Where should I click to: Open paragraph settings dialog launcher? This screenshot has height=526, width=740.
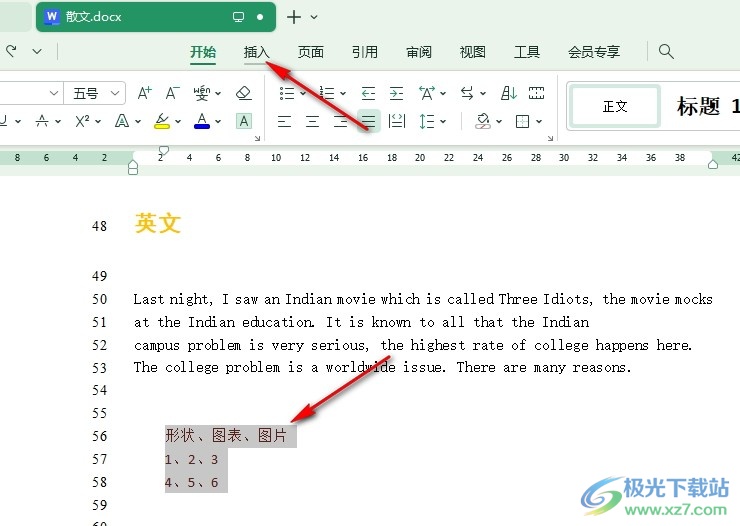tap(550, 138)
